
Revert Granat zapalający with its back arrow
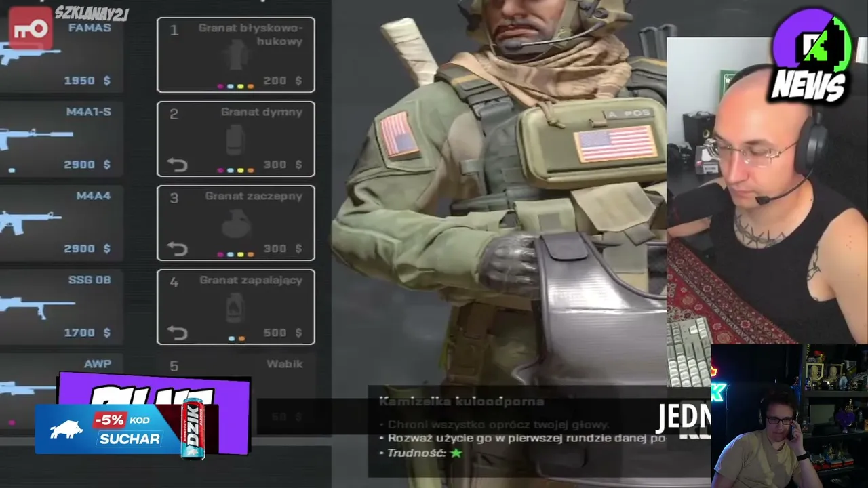[x=177, y=332]
